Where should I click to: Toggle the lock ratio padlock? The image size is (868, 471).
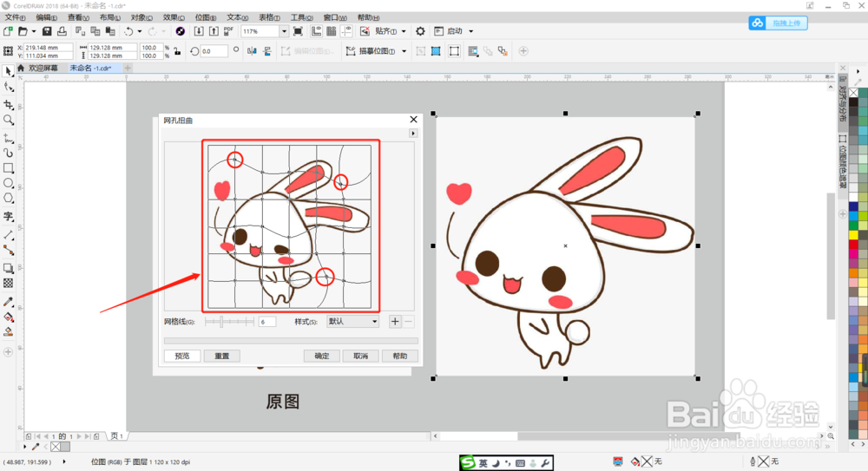click(177, 51)
